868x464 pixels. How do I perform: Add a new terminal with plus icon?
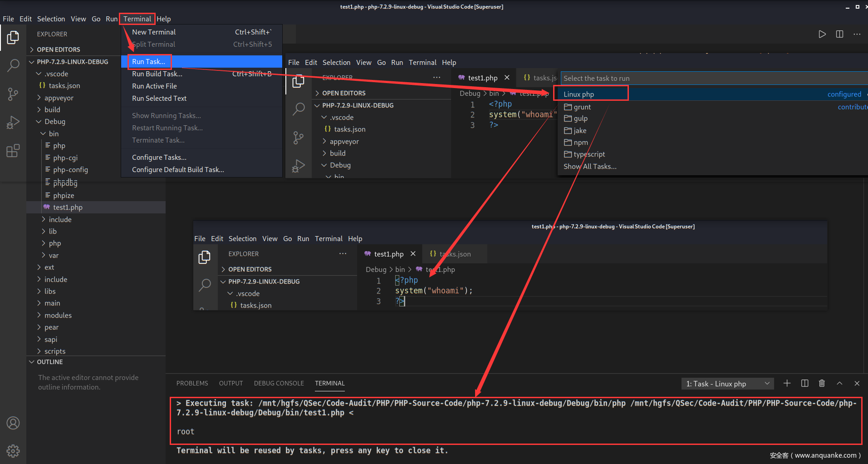click(787, 384)
